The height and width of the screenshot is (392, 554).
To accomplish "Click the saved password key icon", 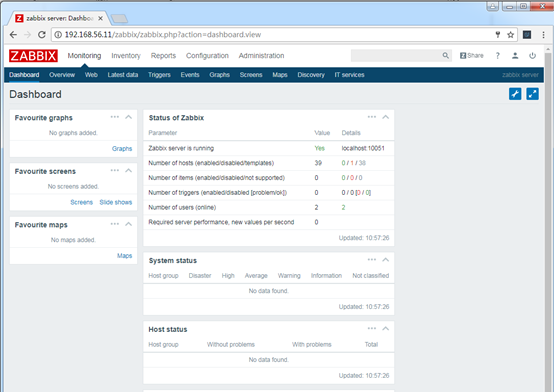I will (x=498, y=35).
